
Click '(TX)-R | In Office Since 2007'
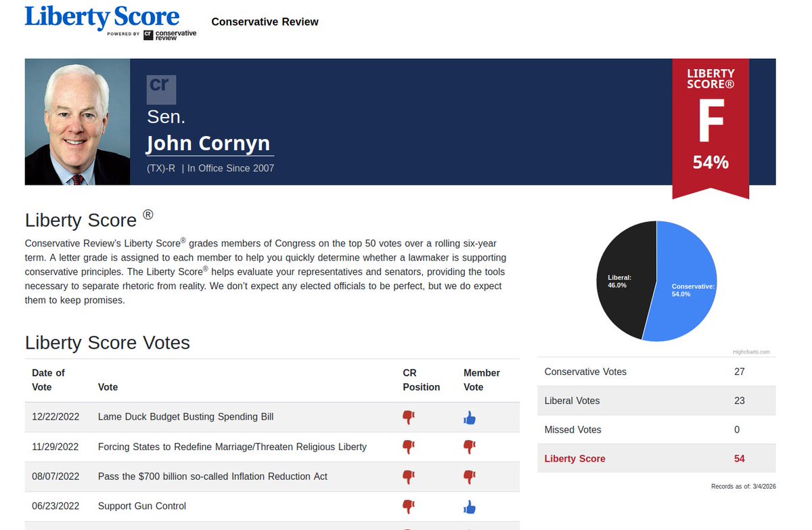(210, 169)
